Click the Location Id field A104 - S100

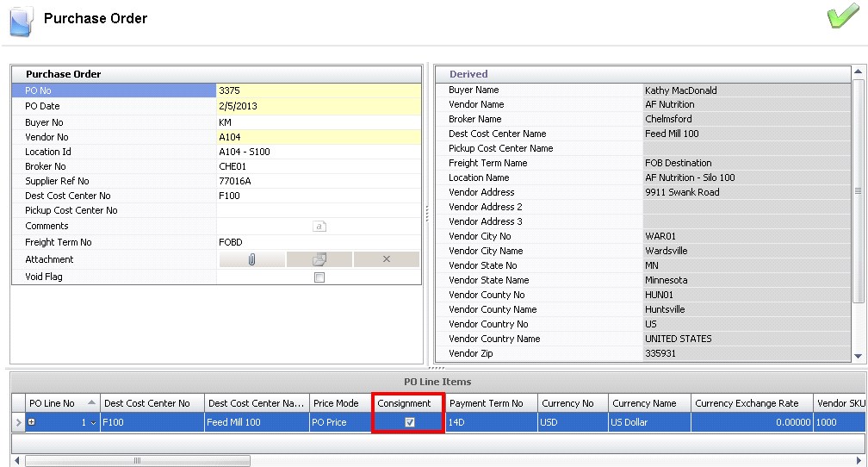point(319,152)
